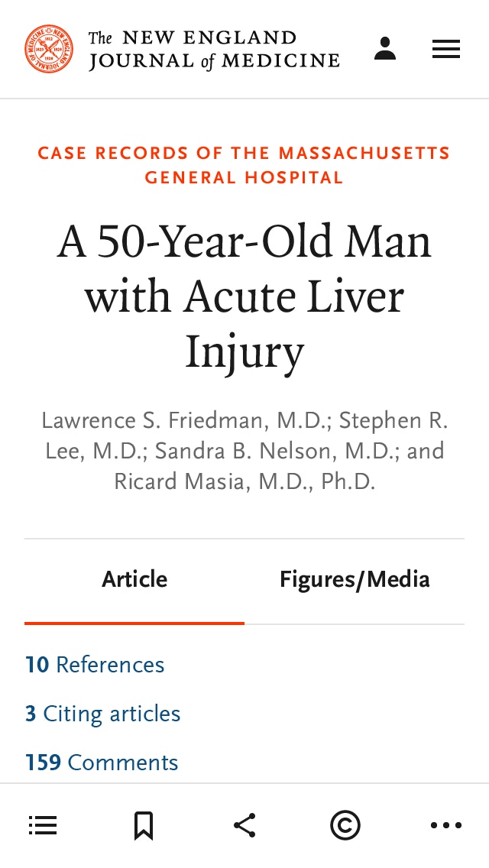The width and height of the screenshot is (489, 868).
Task: Share this article
Action: [244, 825]
